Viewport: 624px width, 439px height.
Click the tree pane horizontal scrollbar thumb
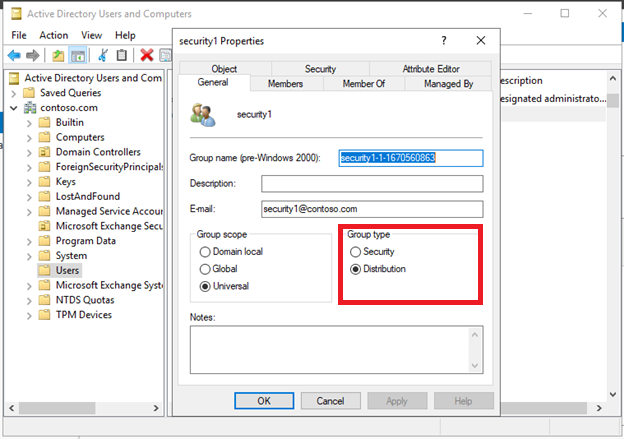[x=57, y=408]
